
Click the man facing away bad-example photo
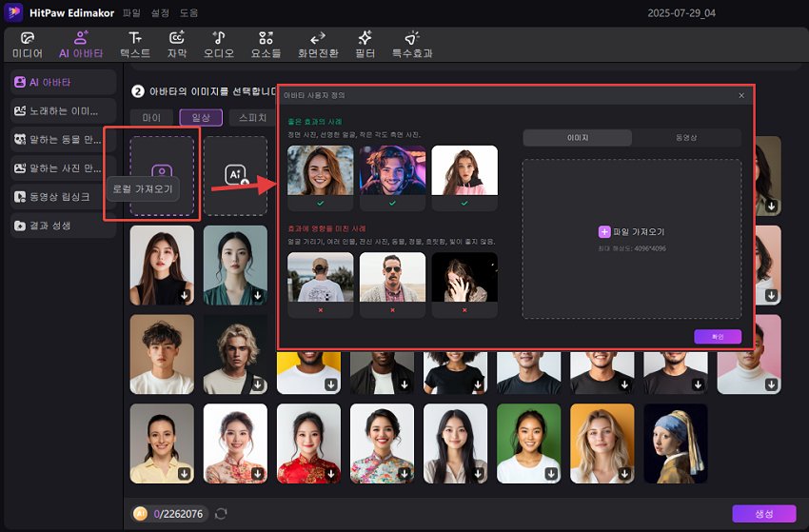point(321,277)
